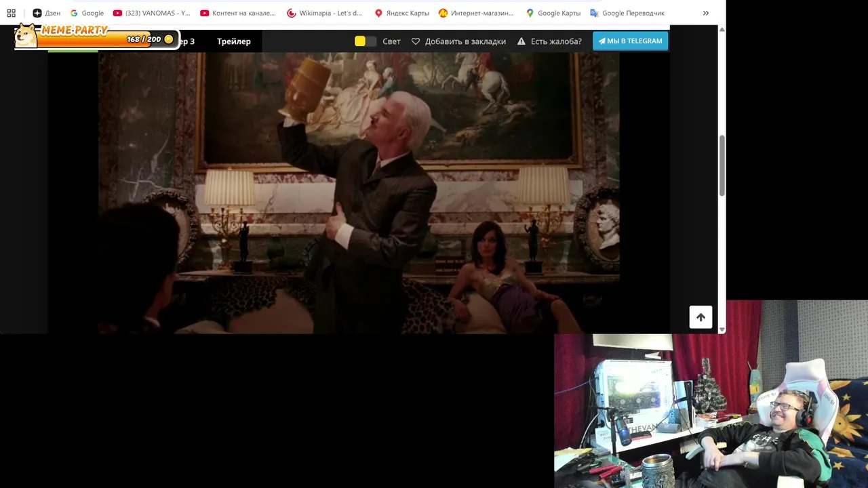Toggle the Свет light switch
This screenshot has width=868, height=488.
click(366, 41)
